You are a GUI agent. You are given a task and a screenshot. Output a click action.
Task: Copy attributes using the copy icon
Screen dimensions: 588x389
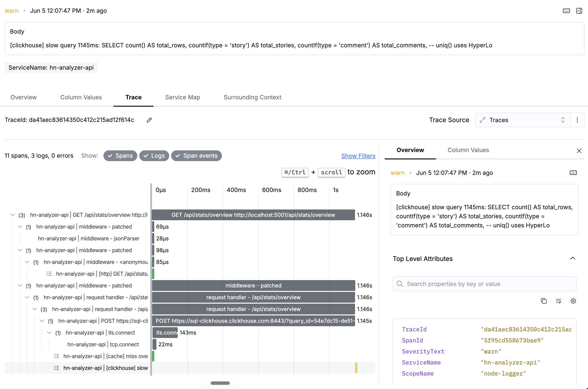coord(544,301)
